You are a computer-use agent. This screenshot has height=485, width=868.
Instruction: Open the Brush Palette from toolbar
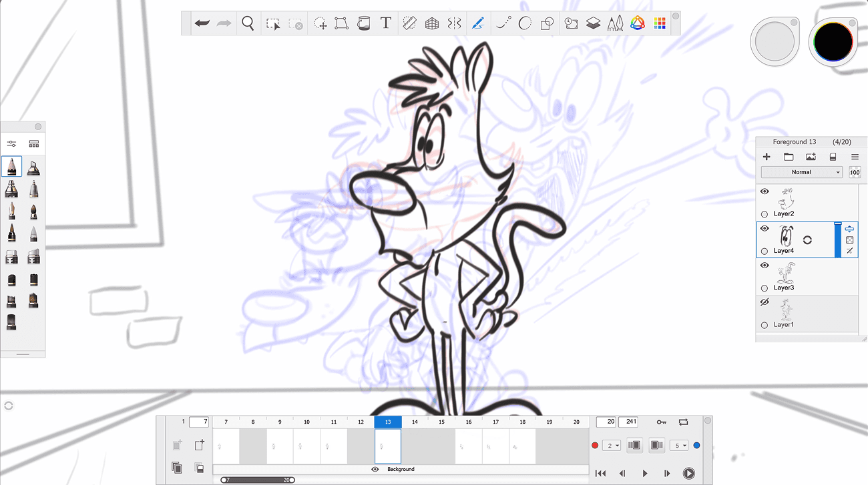point(615,23)
